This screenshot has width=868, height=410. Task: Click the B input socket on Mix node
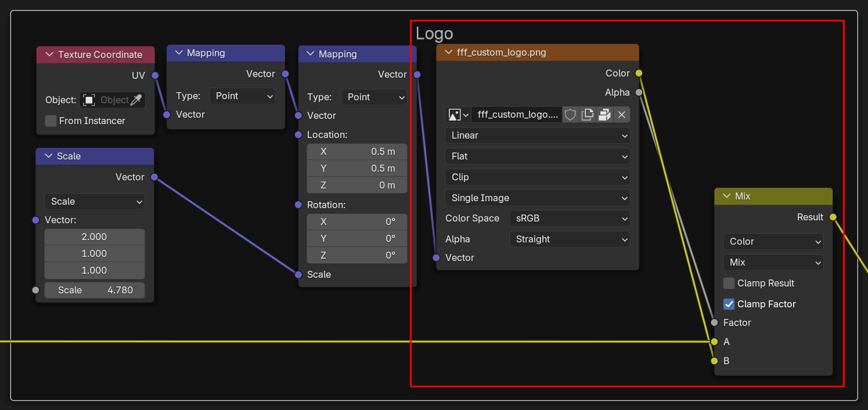(x=714, y=361)
